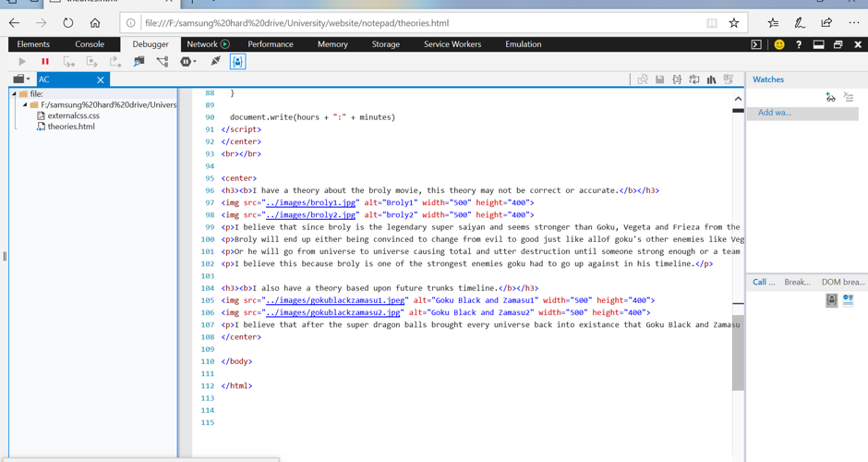Screen dimensions: 868x462
Task: Switch to the Network tab
Action: pyautogui.click(x=202, y=44)
